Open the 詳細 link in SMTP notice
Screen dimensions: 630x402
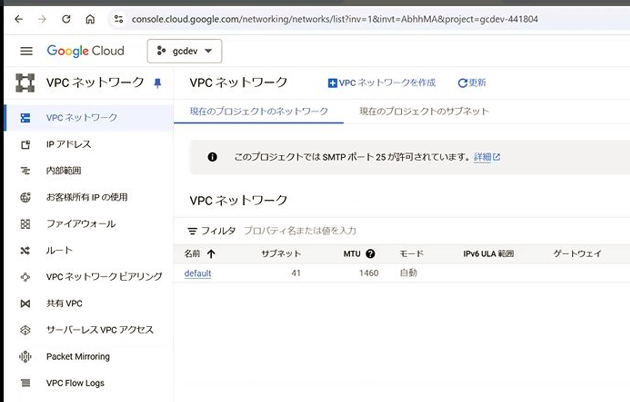point(487,157)
